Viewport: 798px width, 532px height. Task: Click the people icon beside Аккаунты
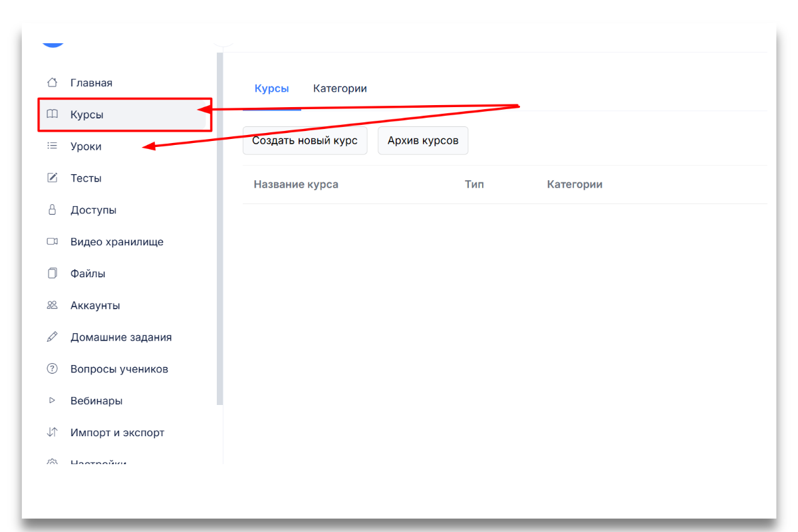coord(52,305)
